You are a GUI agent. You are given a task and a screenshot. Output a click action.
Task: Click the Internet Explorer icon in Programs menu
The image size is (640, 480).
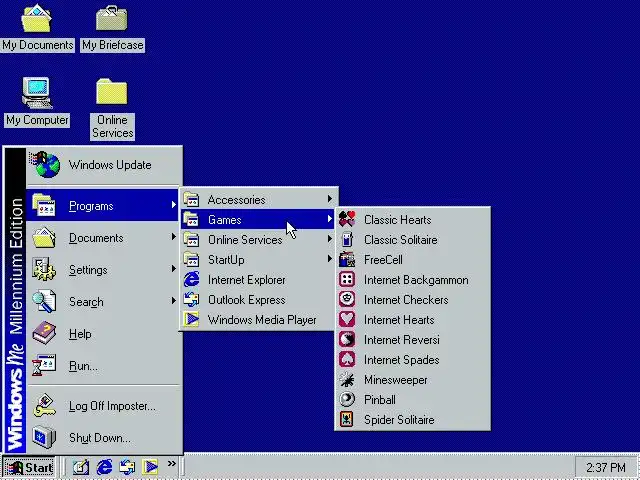[x=191, y=280]
